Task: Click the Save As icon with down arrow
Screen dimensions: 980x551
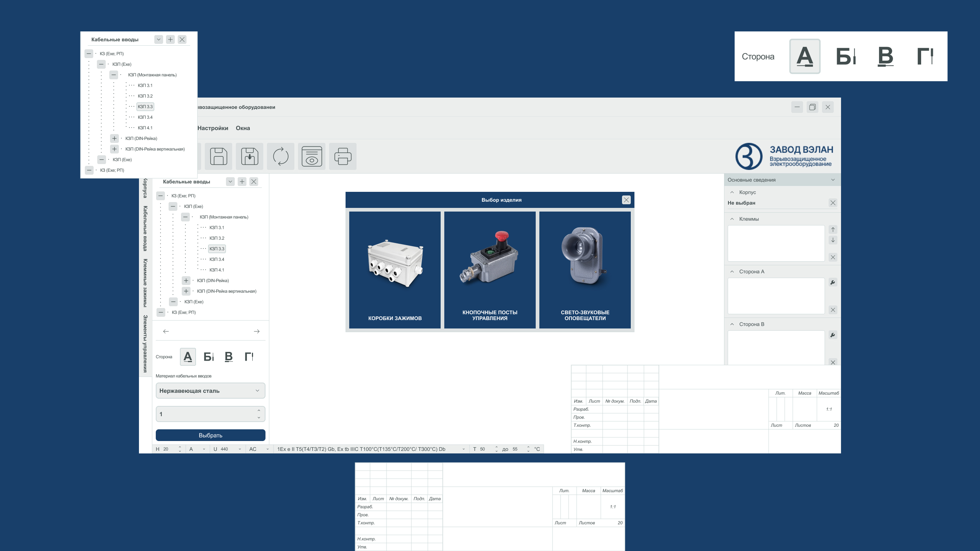Action: coord(249,156)
